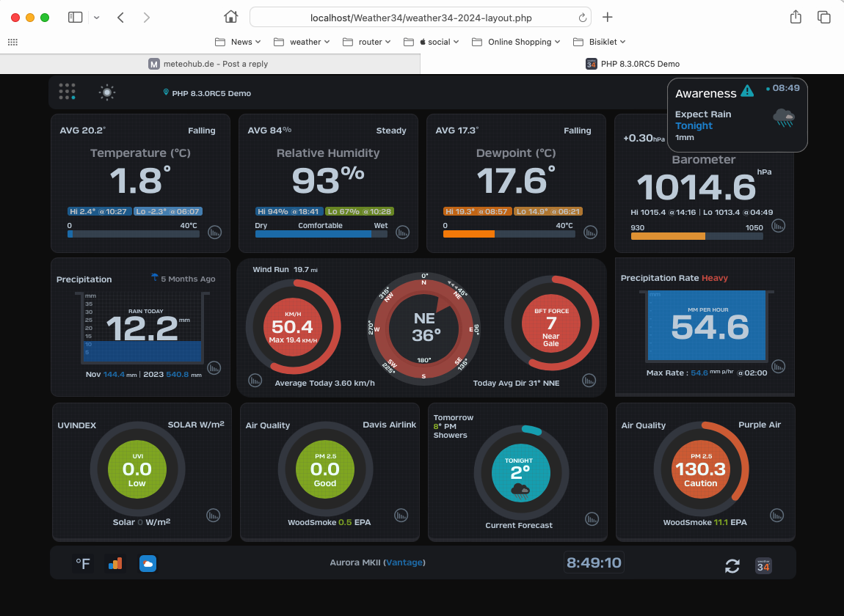Click the UVI 0.0 Low gauge
The height and width of the screenshot is (616, 844).
click(137, 469)
